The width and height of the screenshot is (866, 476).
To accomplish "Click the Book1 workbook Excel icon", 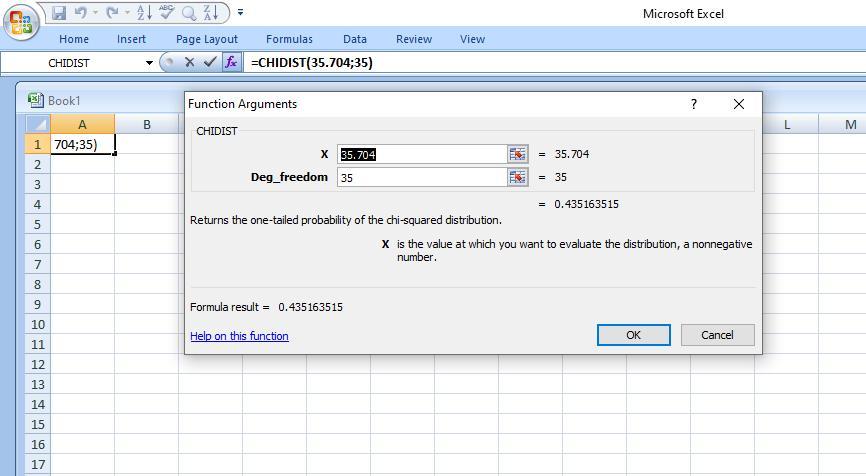I will click(x=36, y=100).
